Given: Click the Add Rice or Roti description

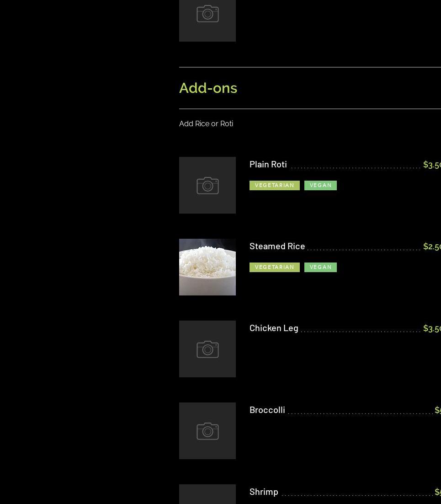Looking at the screenshot, I should click(x=206, y=124).
